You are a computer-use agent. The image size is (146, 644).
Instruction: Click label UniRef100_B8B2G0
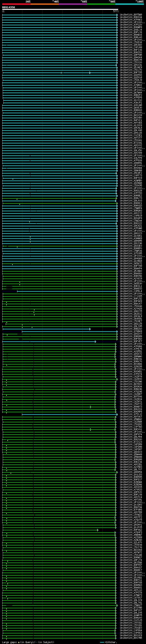pos(131,329)
